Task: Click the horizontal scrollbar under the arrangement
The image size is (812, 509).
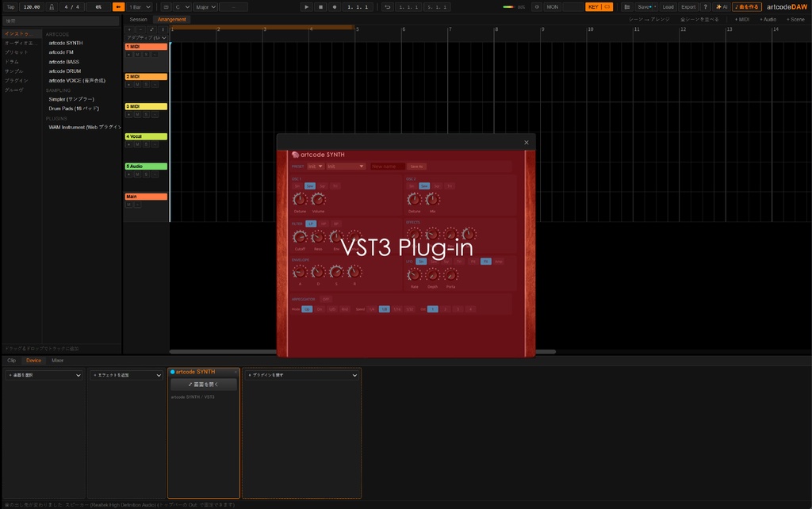Action: (x=362, y=351)
